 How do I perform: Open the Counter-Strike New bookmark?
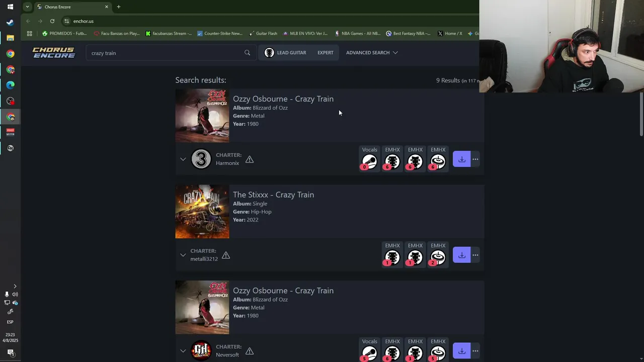point(220,34)
